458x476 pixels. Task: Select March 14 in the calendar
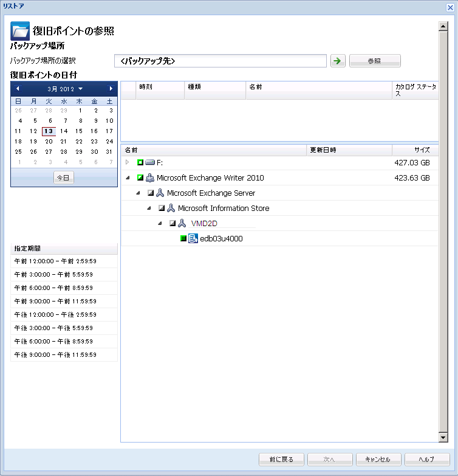tap(64, 131)
